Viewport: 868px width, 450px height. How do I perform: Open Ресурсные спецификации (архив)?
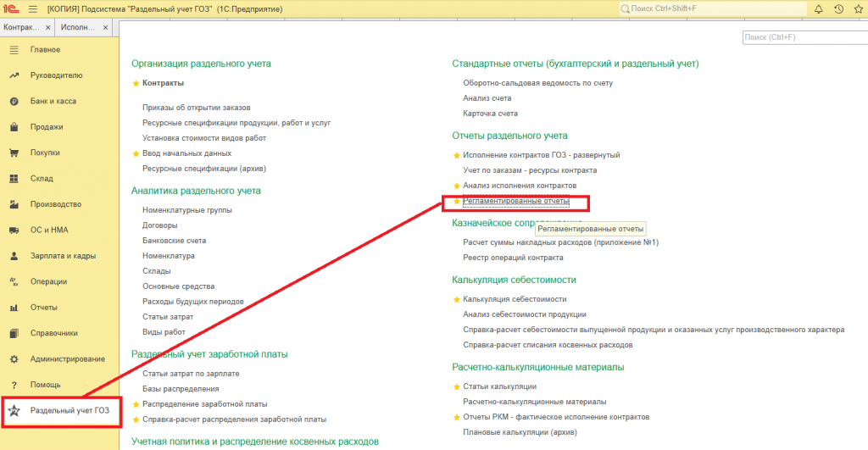point(204,169)
